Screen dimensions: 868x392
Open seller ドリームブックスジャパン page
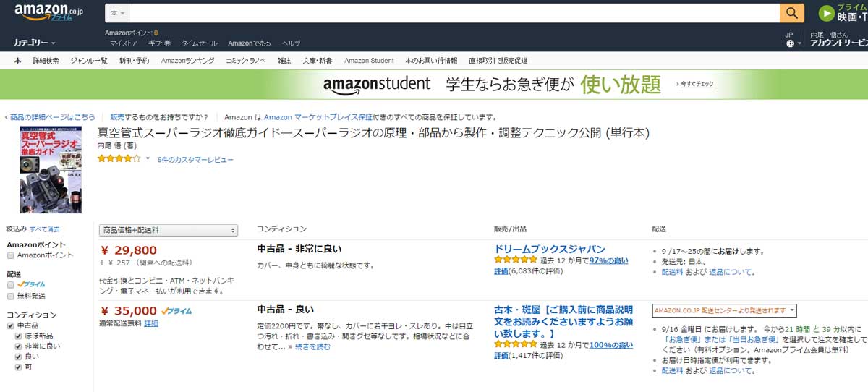coord(550,250)
